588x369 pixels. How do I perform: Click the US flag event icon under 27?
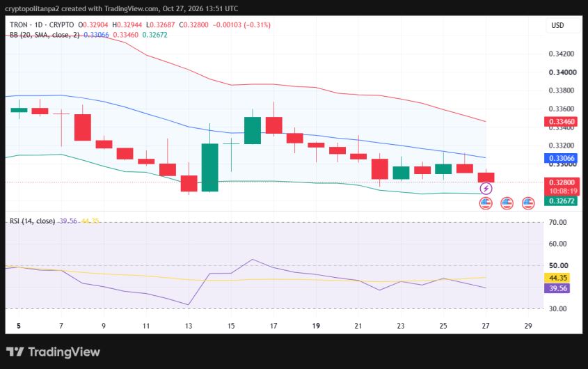click(486, 203)
